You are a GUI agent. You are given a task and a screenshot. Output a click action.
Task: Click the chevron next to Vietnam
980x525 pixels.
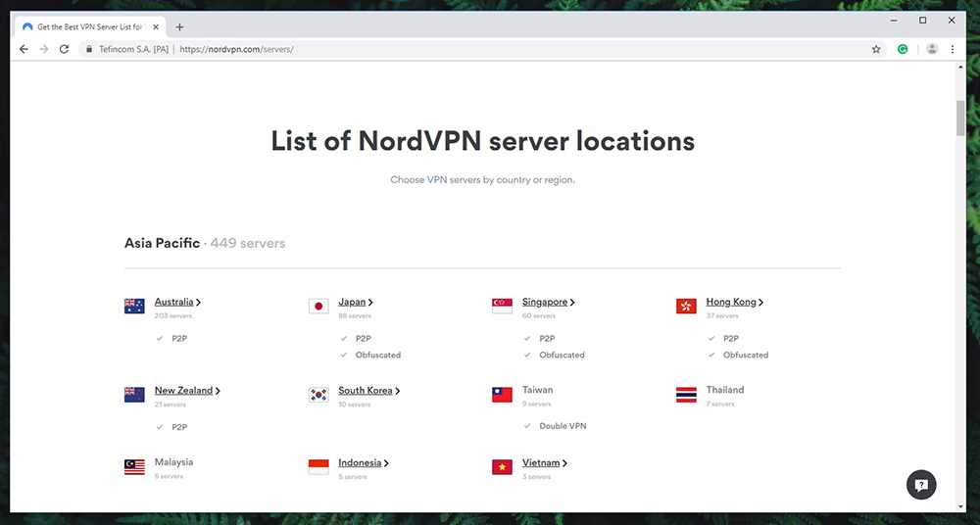[x=564, y=463]
